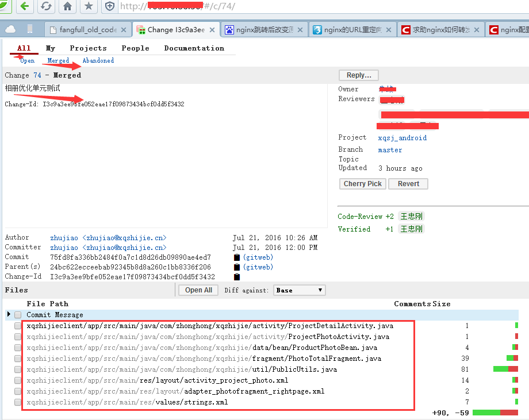Open the activity_project_photo.xml file diff
This screenshot has height=420, width=529.
158,380
